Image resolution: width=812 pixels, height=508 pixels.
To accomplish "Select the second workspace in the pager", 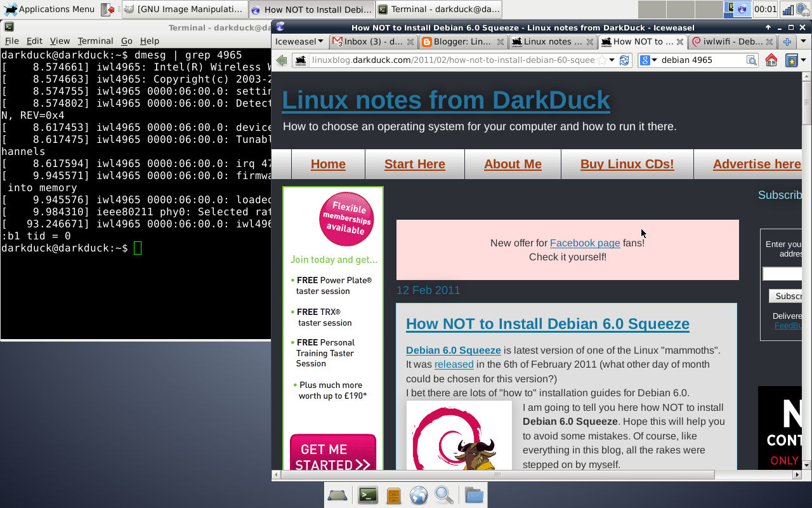I will [681, 9].
